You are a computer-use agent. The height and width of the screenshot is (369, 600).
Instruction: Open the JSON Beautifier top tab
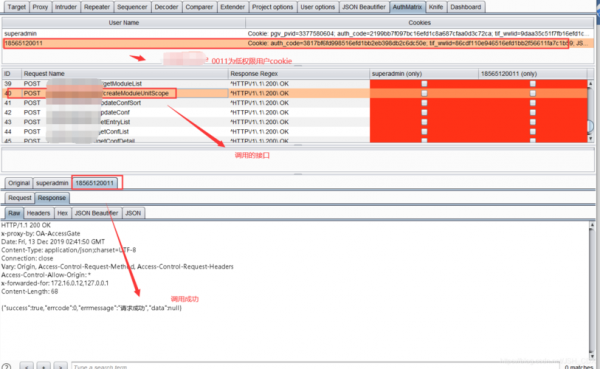coord(364,7)
